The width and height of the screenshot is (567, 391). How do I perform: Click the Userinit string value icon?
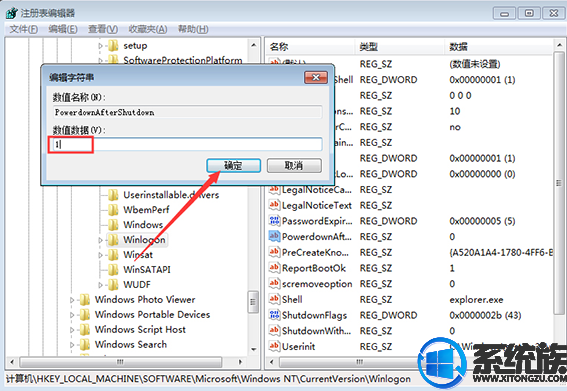coord(274,346)
